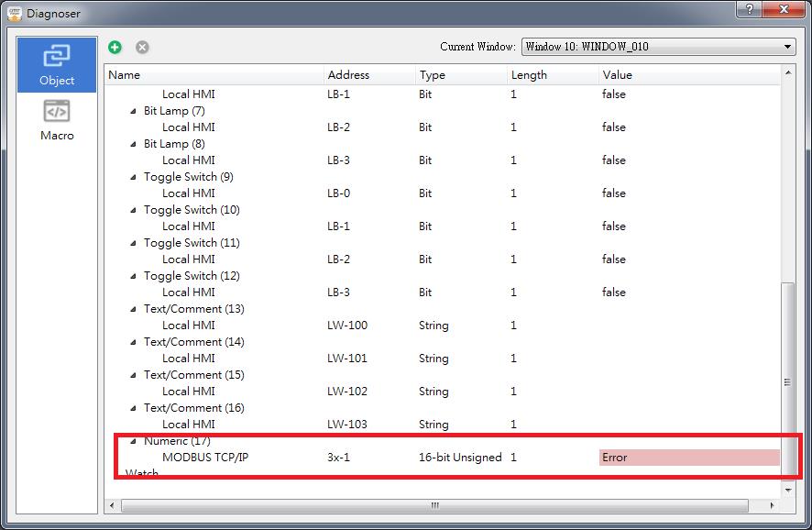The height and width of the screenshot is (530, 812).
Task: Click the gray remove icon in toolbar
Action: pyautogui.click(x=142, y=47)
